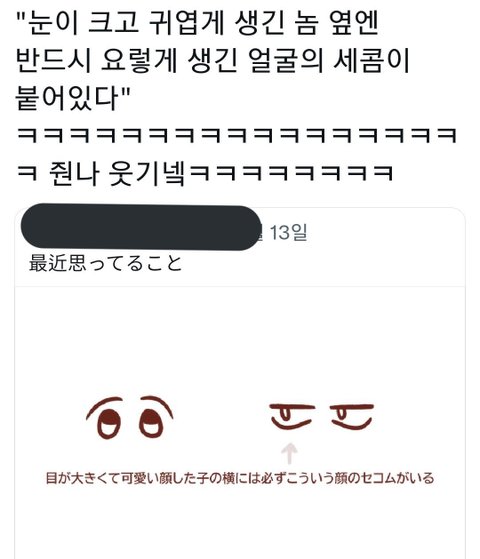This screenshot has height=559, width=480.
Task: Select the first tweet line 눈이 크고 귀엽게
Action: point(198,23)
